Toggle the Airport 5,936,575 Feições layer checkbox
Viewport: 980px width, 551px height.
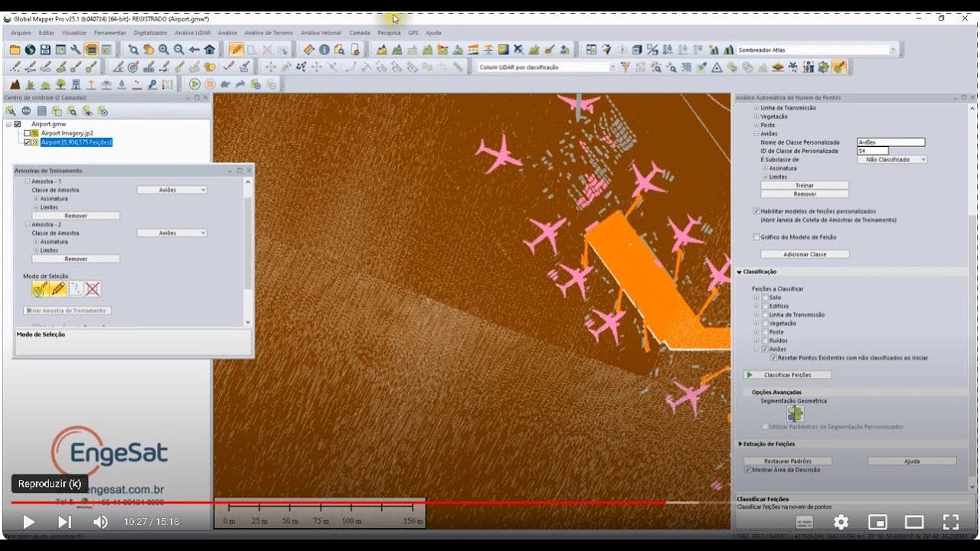28,142
